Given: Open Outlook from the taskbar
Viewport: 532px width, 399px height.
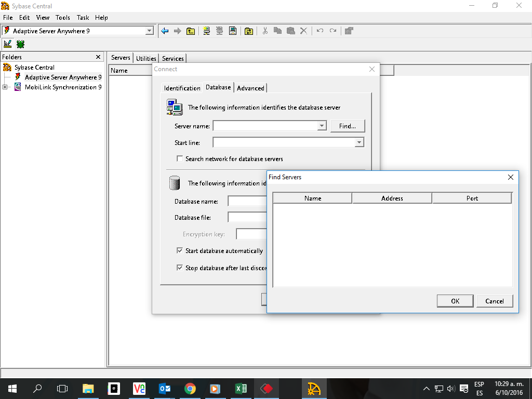Looking at the screenshot, I should point(165,389).
